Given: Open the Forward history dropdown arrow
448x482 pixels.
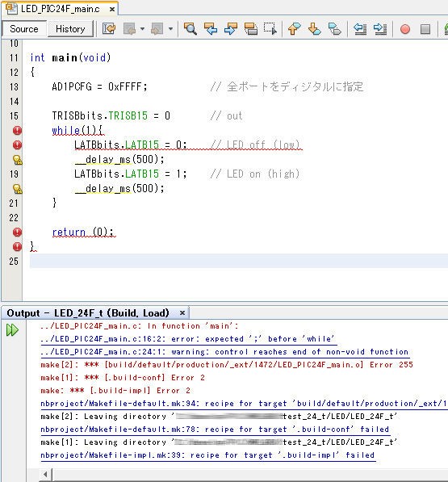Looking at the screenshot, I should click(170, 29).
